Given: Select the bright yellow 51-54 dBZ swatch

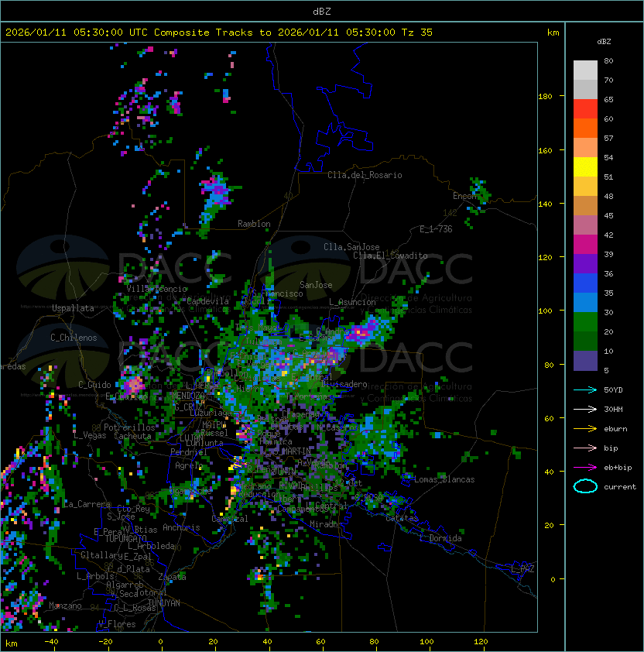Looking at the screenshot, I should coord(585,167).
